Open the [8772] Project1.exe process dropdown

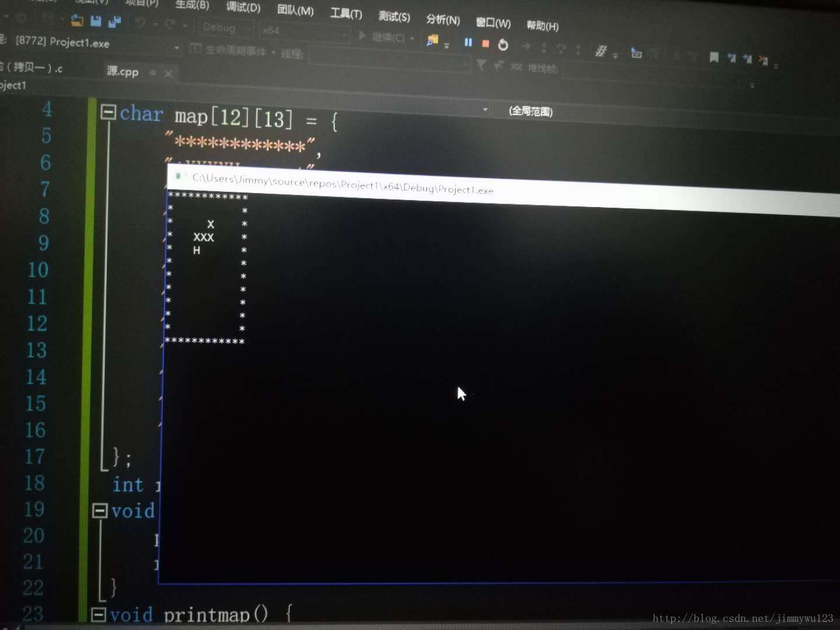pos(96,43)
